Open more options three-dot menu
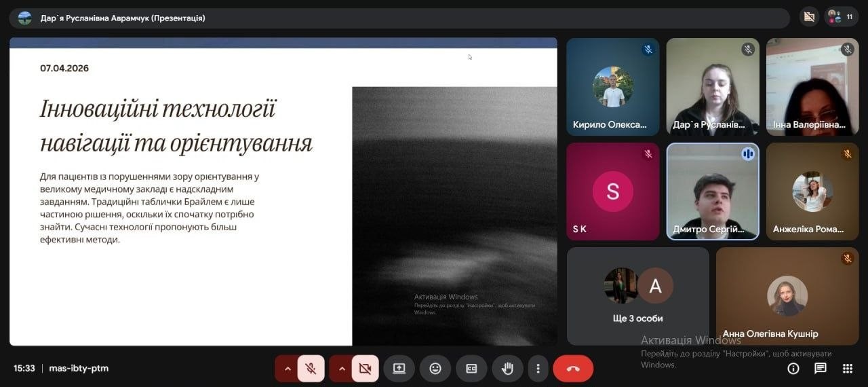The width and height of the screenshot is (868, 387). [x=538, y=369]
